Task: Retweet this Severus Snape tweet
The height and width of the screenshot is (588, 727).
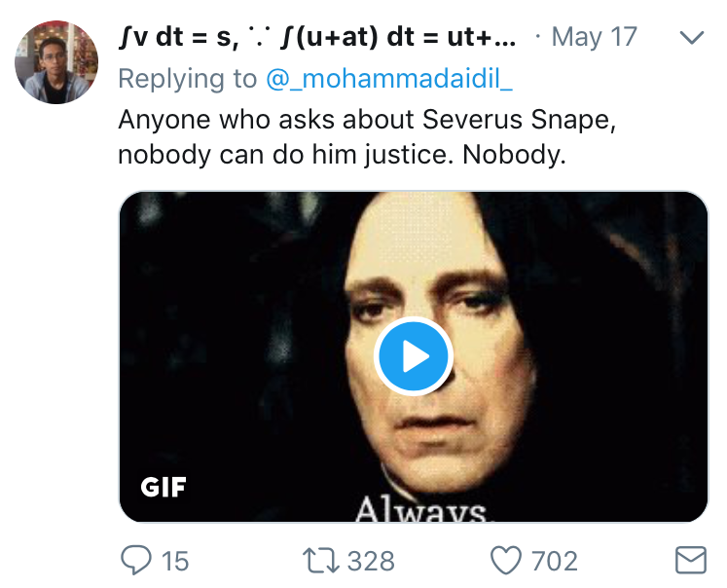Action: pos(320,560)
